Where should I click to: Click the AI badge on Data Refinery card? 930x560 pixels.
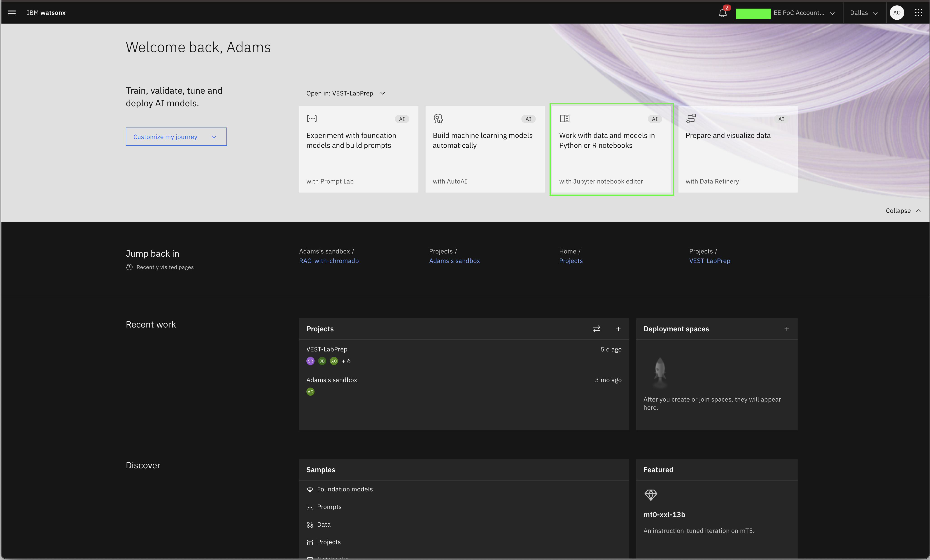[x=781, y=119]
